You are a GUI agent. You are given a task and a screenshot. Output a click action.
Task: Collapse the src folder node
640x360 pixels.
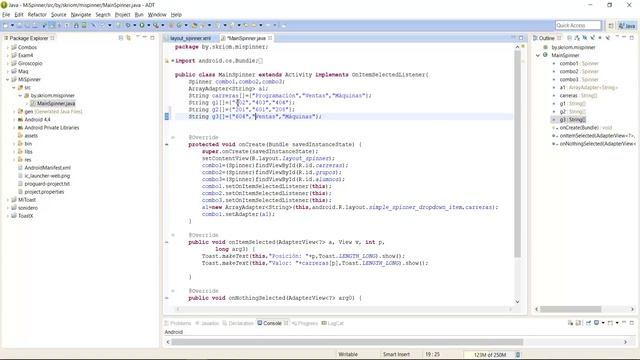click(14, 87)
